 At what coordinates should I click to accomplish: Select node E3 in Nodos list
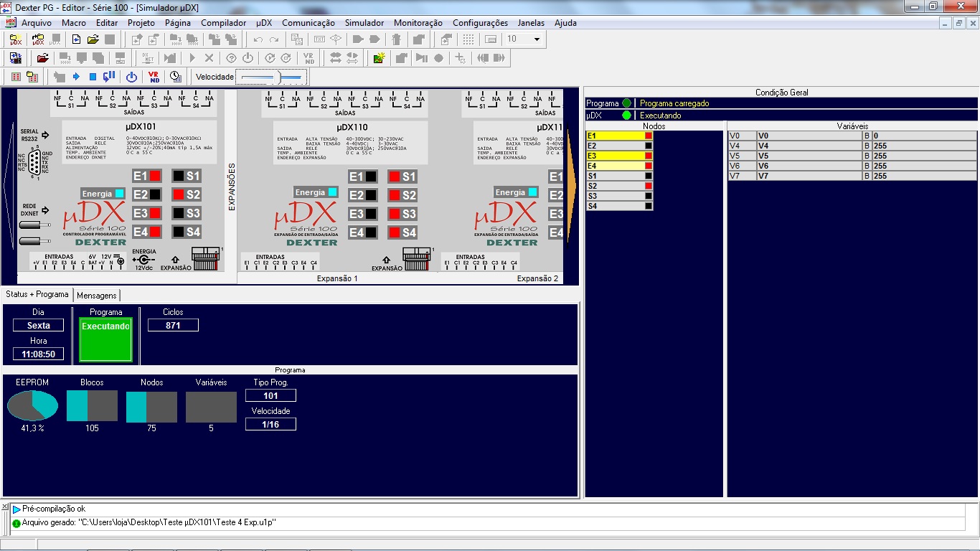pos(620,156)
